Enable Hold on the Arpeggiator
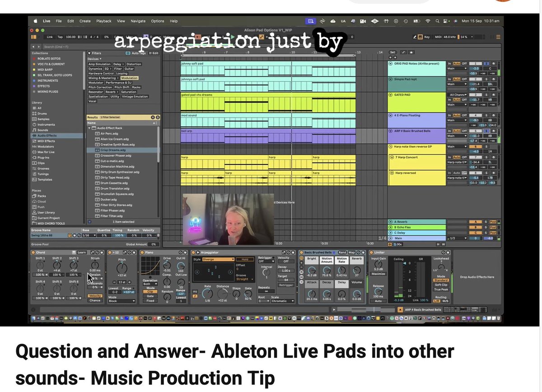Screen dimensions: 542x392 click(245, 259)
